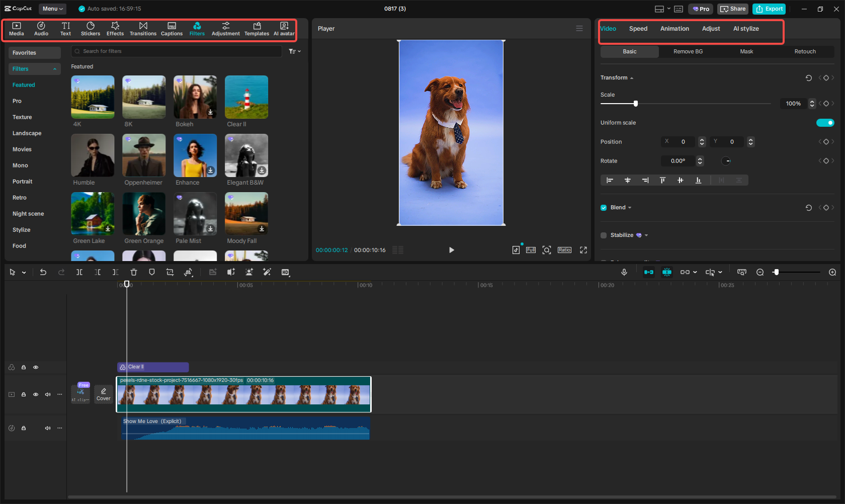Open the Transitions panel
This screenshot has width=845, height=504.
click(x=143, y=29)
